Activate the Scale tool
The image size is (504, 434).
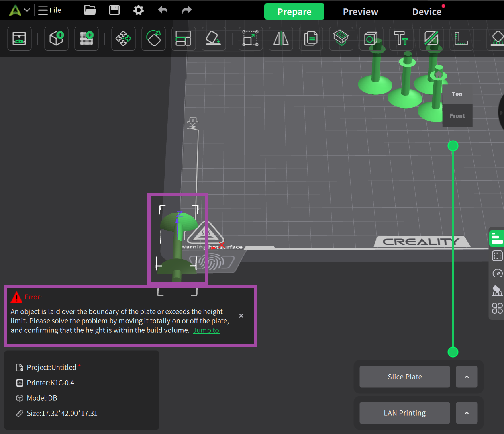[x=251, y=39]
